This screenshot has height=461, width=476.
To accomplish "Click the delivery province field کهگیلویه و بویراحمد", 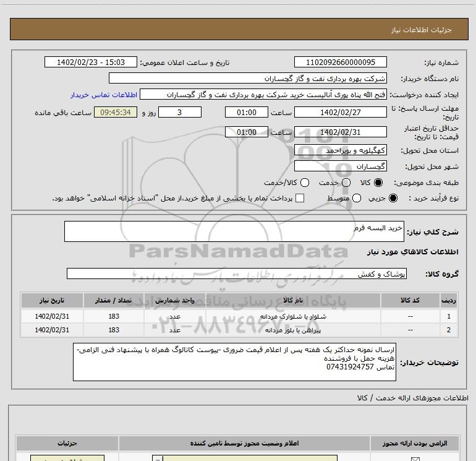I will [x=340, y=150].
